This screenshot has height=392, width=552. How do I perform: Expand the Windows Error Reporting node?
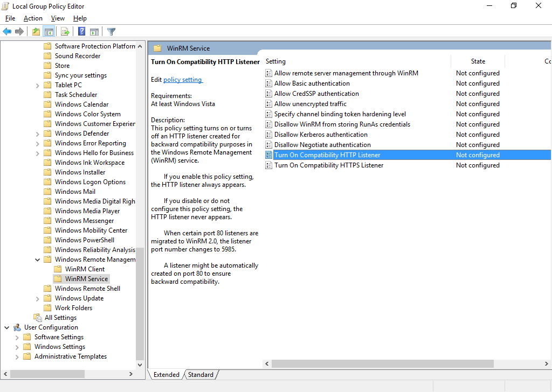click(x=37, y=143)
